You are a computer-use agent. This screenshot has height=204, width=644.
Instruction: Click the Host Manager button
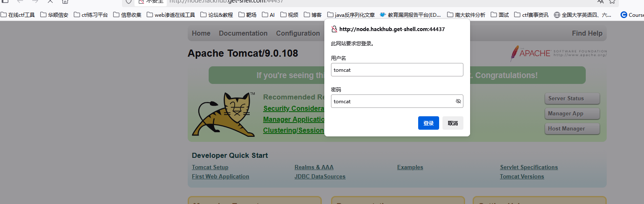(572, 128)
